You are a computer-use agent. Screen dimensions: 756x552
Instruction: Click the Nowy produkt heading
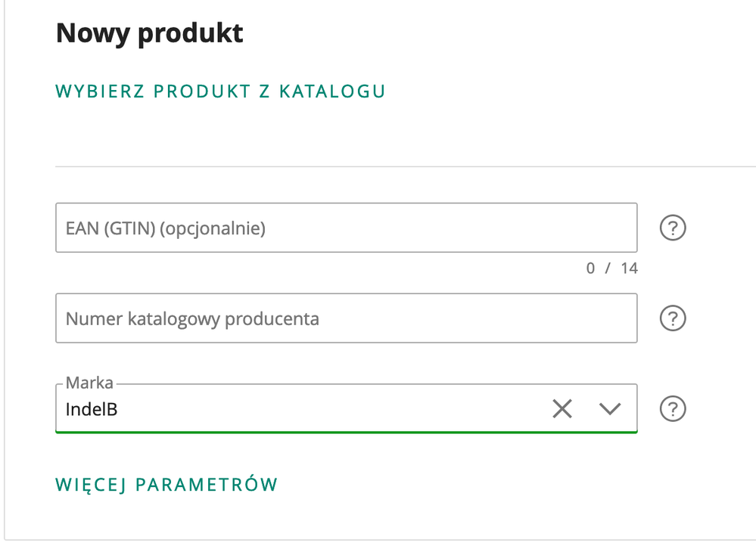pos(150,33)
